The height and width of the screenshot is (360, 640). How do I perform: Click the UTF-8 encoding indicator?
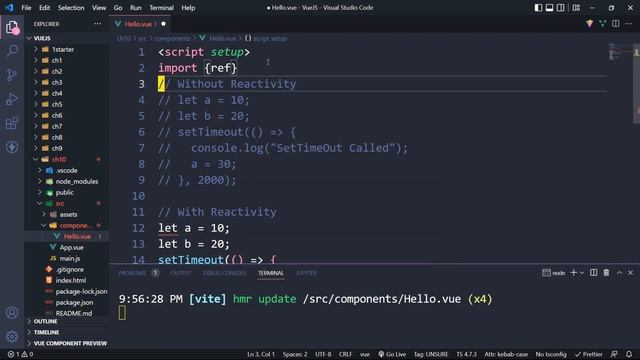pyautogui.click(x=323, y=354)
